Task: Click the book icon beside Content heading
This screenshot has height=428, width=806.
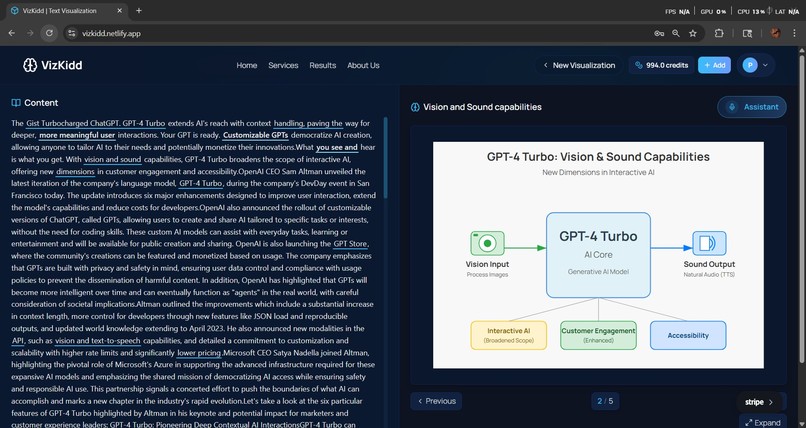Action: tap(16, 103)
